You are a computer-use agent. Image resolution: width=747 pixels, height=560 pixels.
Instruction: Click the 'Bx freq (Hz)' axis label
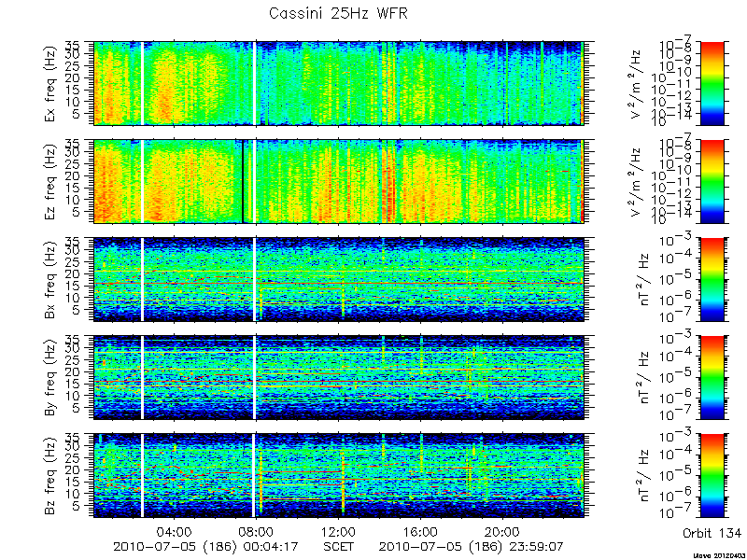coord(50,280)
